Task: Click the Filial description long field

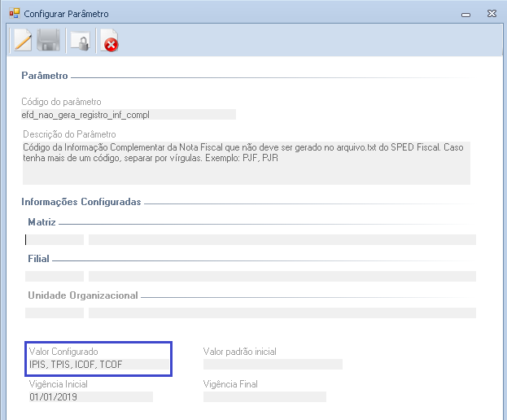Action: tap(282, 276)
